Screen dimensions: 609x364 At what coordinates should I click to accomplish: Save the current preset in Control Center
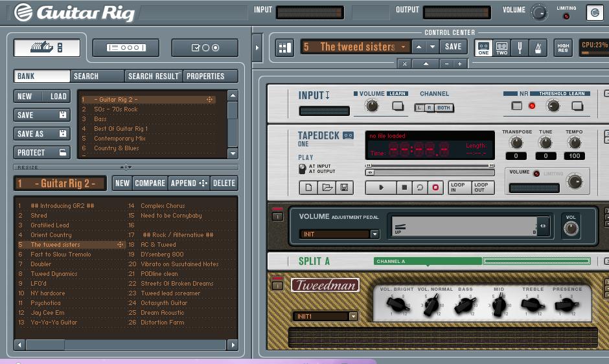pyautogui.click(x=454, y=47)
